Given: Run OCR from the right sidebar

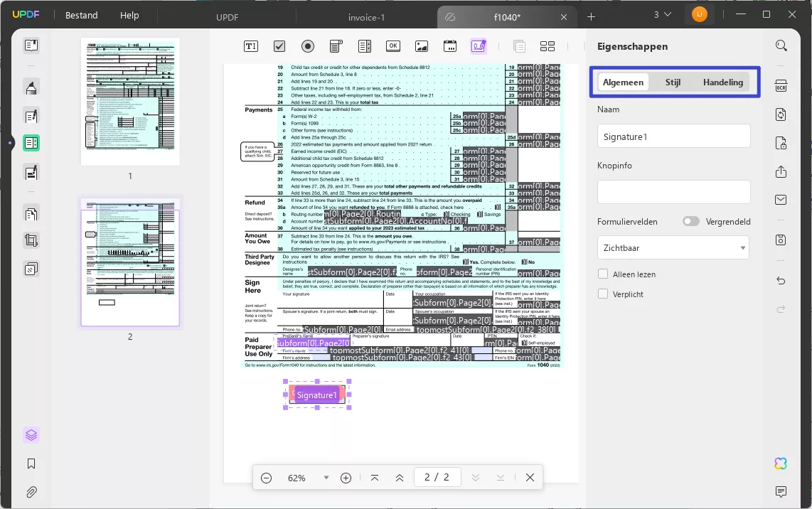Looking at the screenshot, I should (781, 86).
